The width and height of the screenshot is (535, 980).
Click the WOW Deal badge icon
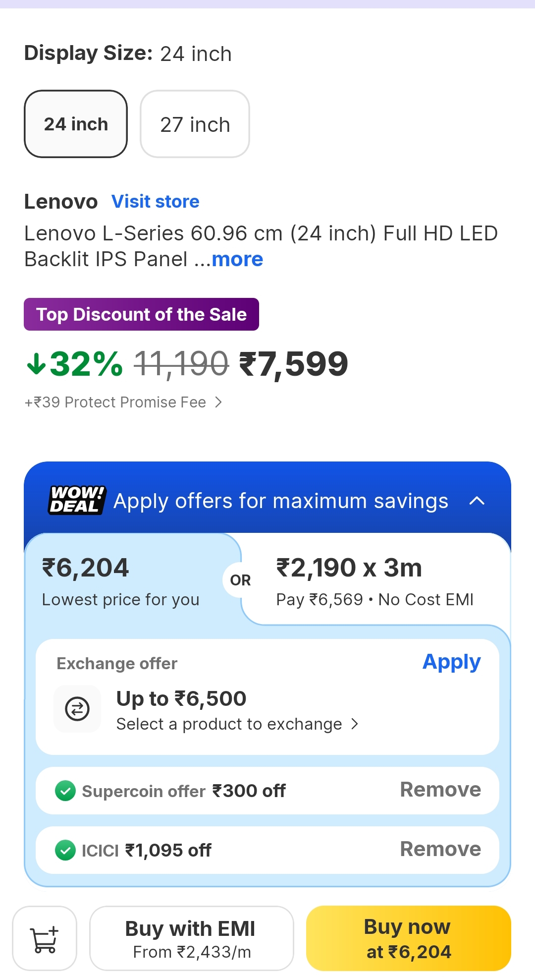click(x=77, y=500)
